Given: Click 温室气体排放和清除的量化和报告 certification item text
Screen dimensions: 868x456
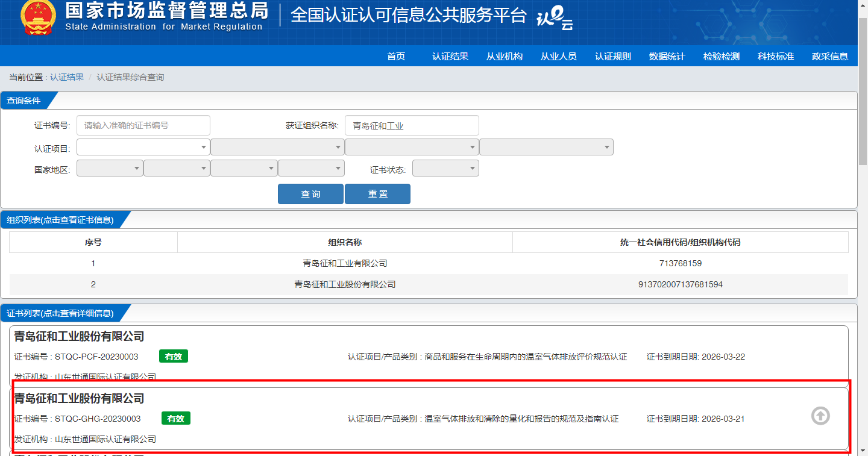Looking at the screenshot, I should [x=521, y=419].
